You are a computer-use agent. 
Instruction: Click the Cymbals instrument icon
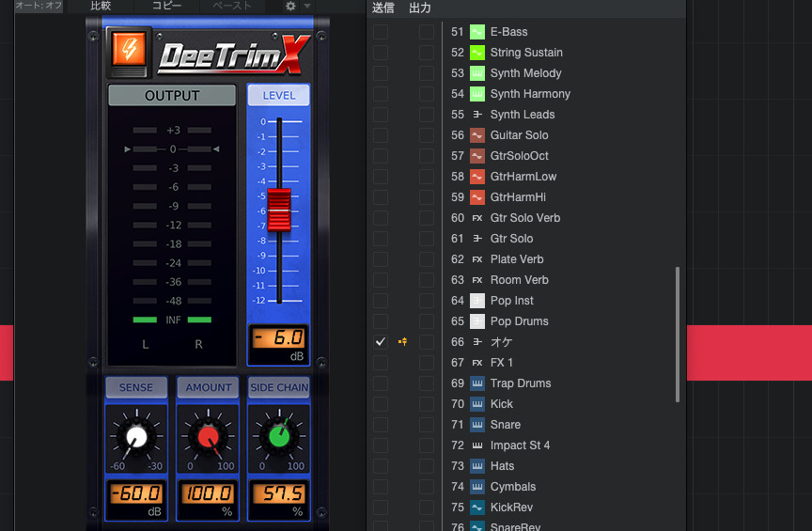[476, 487]
